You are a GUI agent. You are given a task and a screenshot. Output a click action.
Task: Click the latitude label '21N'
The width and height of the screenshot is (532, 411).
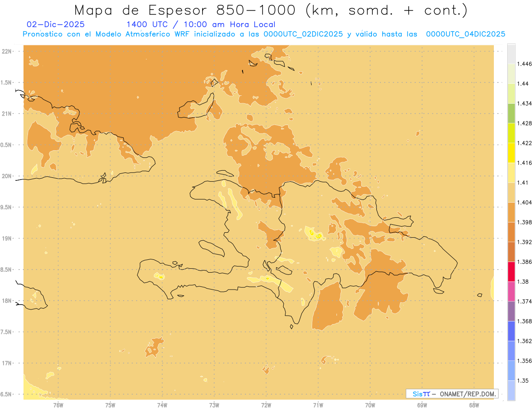point(7,114)
